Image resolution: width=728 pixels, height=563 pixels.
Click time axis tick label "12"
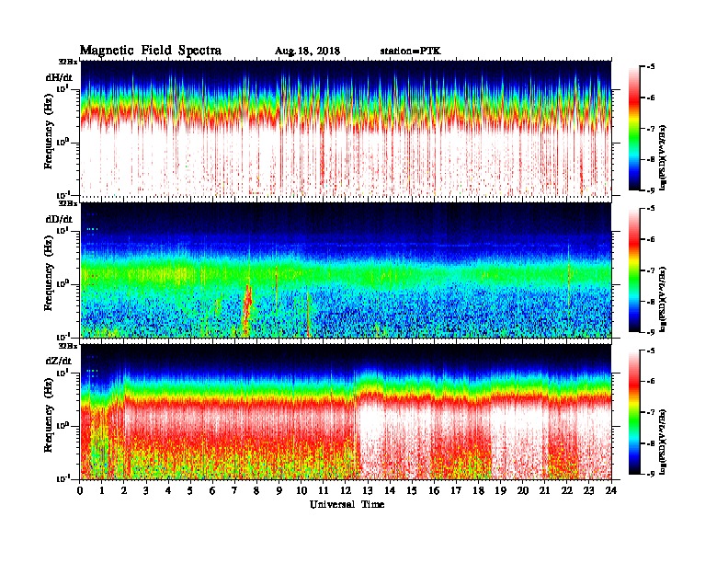coord(346,491)
